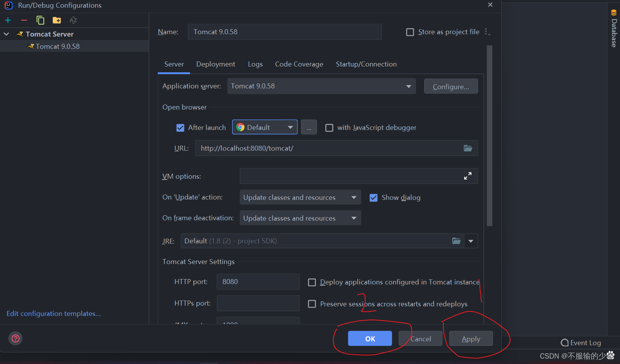Enable with JavaScript debugger checkbox
620x364 pixels.
click(329, 128)
